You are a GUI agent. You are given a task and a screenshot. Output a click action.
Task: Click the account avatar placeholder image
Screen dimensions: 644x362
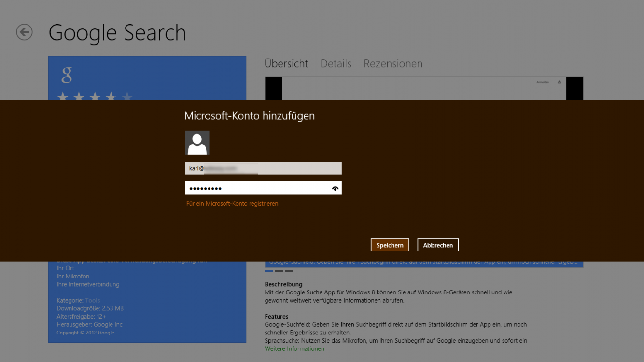197,142
